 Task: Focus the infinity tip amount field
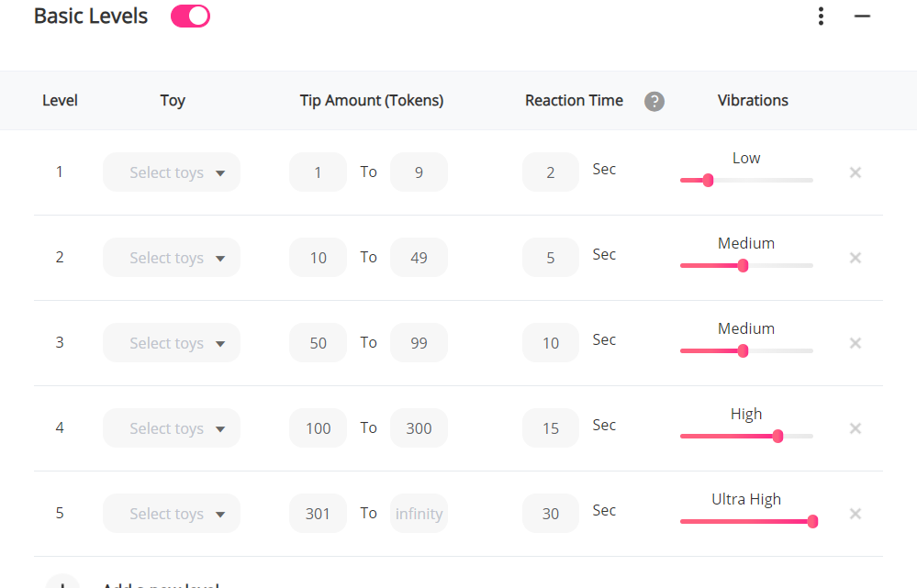(x=419, y=514)
